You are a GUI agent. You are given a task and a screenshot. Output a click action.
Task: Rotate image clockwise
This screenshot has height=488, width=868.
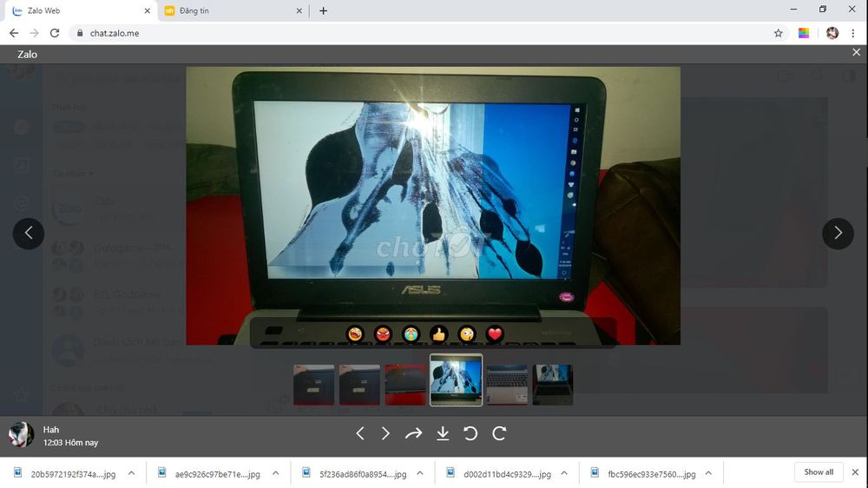click(x=499, y=433)
